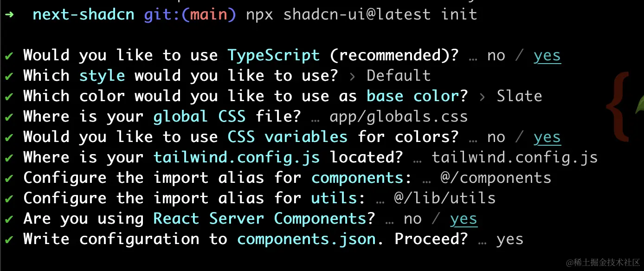Click the app/globals.css path answer

[399, 116]
